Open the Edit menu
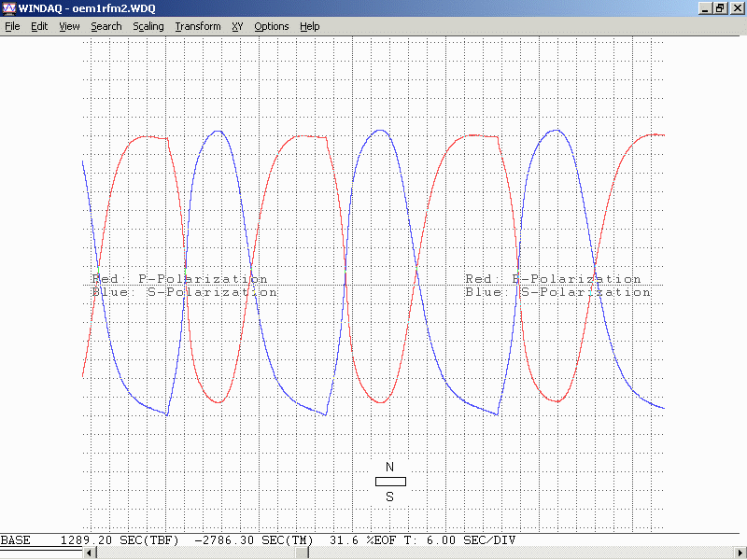The height and width of the screenshot is (560, 747). pyautogui.click(x=39, y=26)
